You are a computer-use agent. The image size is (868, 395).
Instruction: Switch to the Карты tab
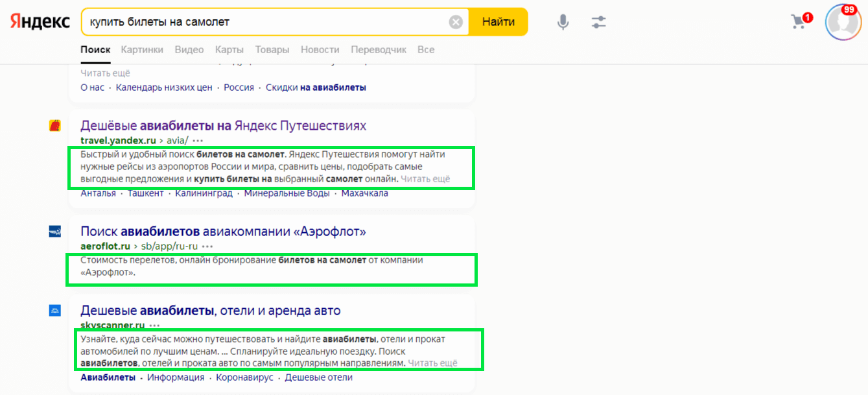(229, 50)
